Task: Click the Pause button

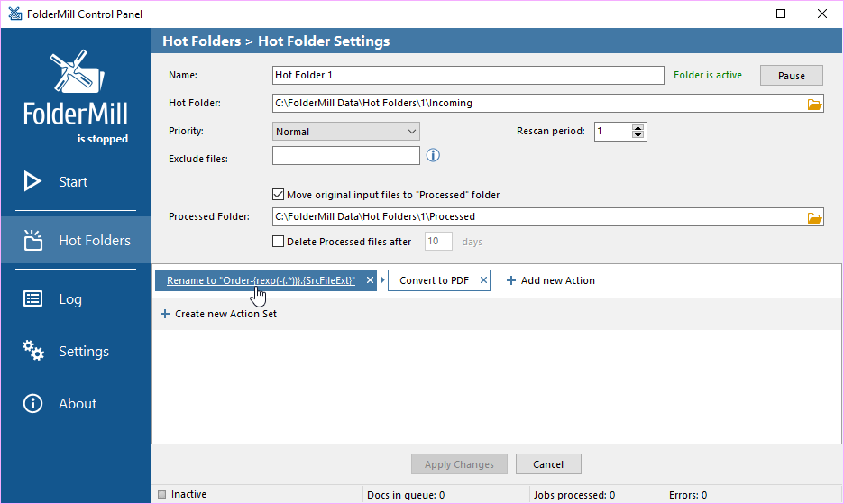Action: 792,76
